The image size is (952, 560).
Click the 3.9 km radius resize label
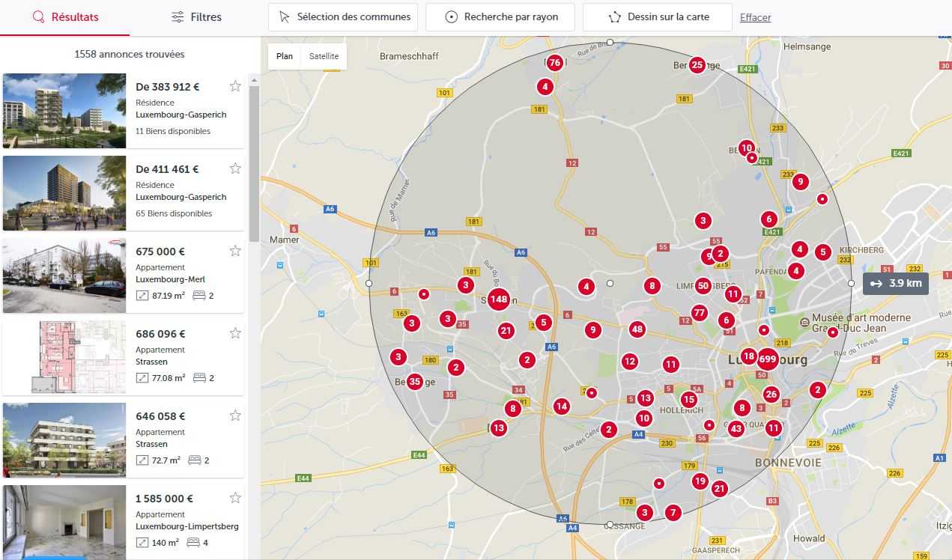tap(896, 284)
